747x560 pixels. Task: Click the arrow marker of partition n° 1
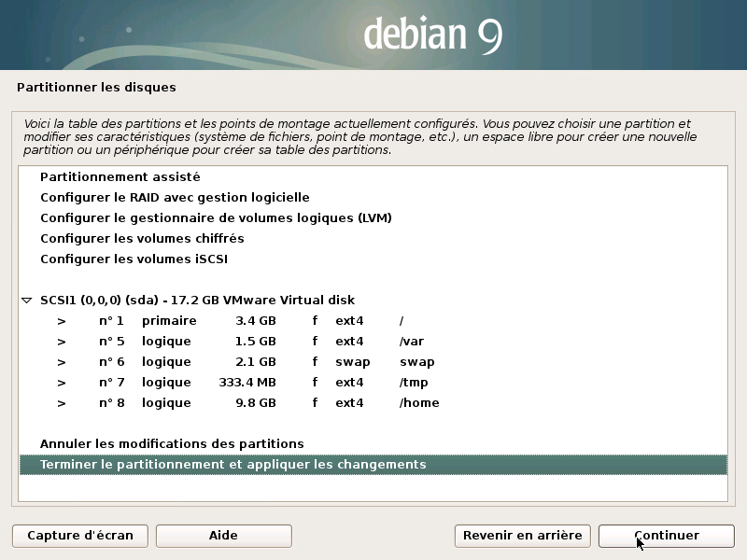[62, 321]
